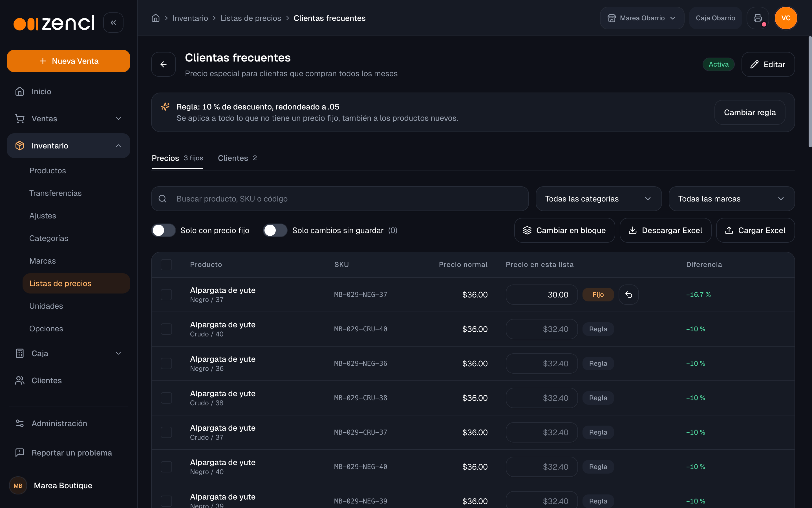Open the VC user avatar menu
Image resolution: width=812 pixels, height=508 pixels.
pos(785,18)
